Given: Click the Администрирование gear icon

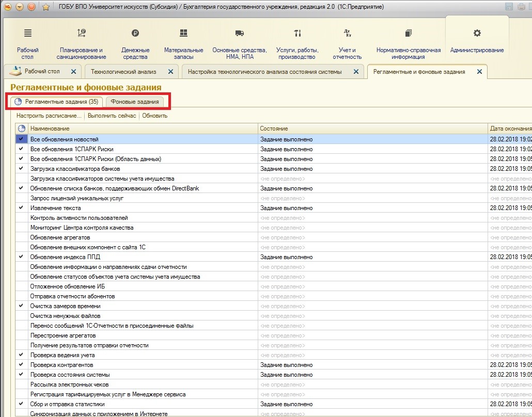Looking at the screenshot, I should pyautogui.click(x=477, y=34).
